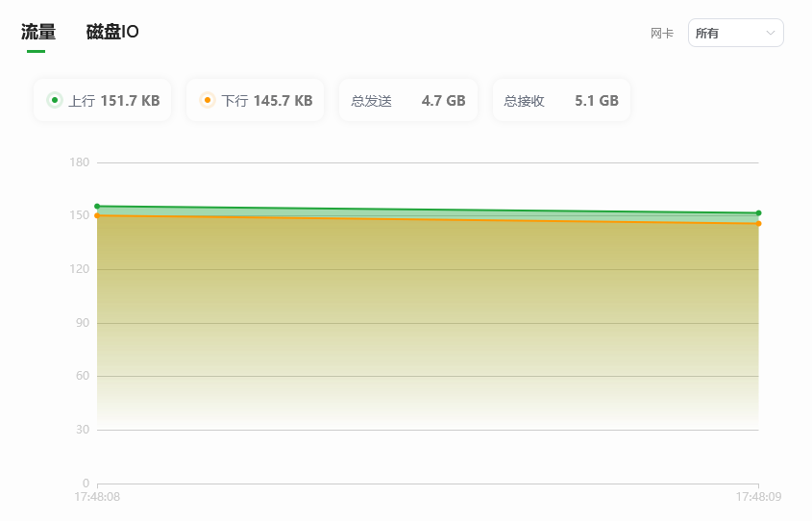Image resolution: width=812 pixels, height=521 pixels.
Task: Click the 150 y-axis label
Action: (x=80, y=215)
